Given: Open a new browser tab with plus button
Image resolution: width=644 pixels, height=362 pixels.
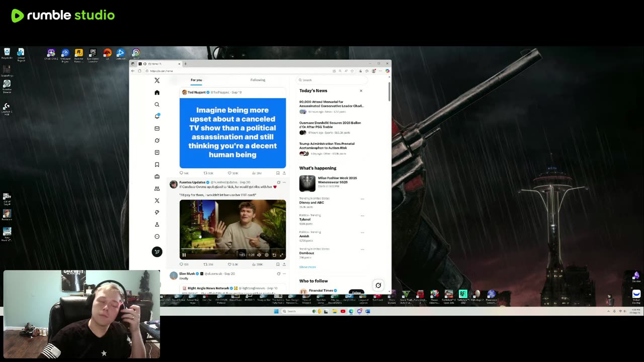Looking at the screenshot, I should coord(185,64).
